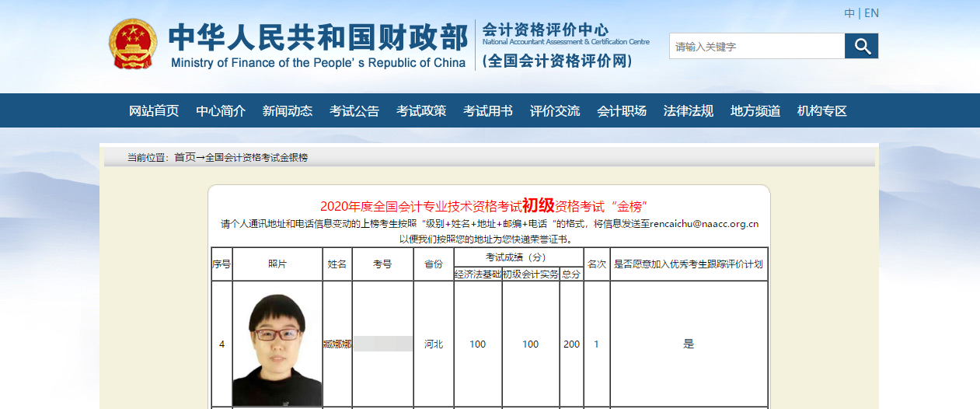Click 考试成绩（分） header cell
Image resolution: width=980 pixels, height=409 pixels.
[518, 257]
